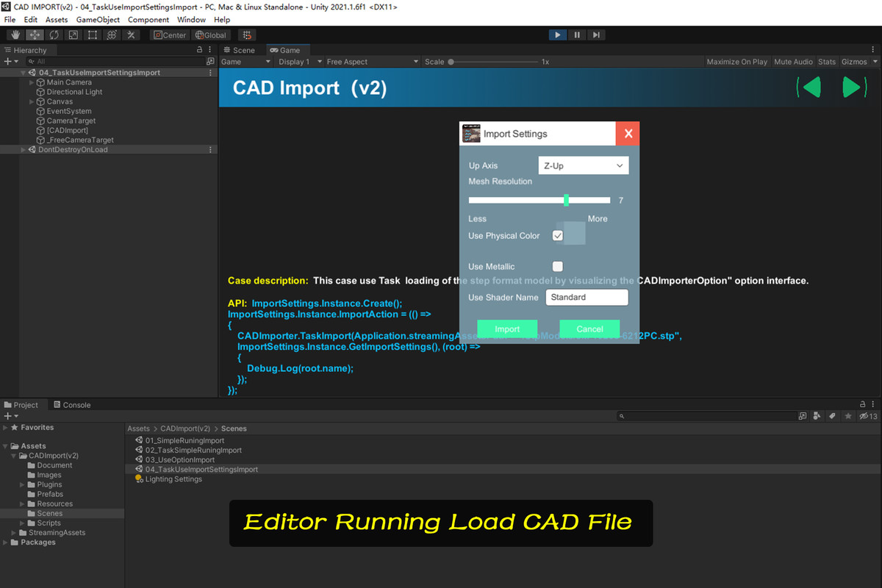This screenshot has width=882, height=588.
Task: Step one frame forward
Action: coord(596,35)
